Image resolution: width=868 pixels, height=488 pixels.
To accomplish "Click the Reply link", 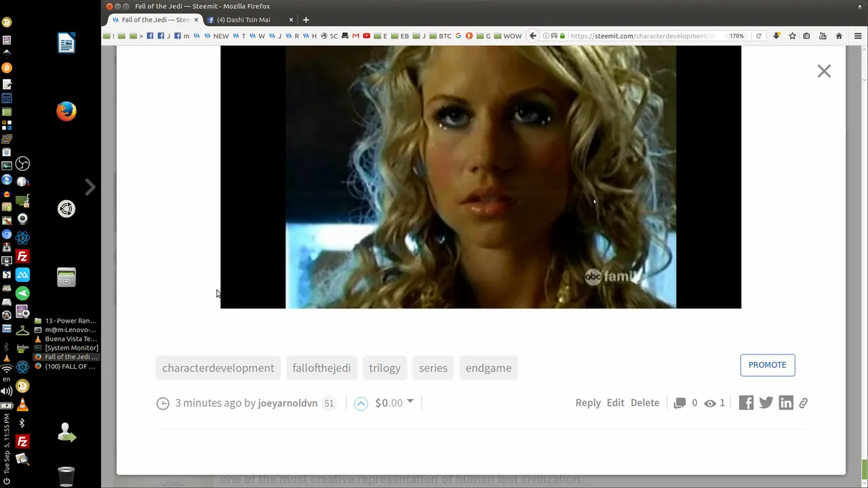I will tap(588, 403).
